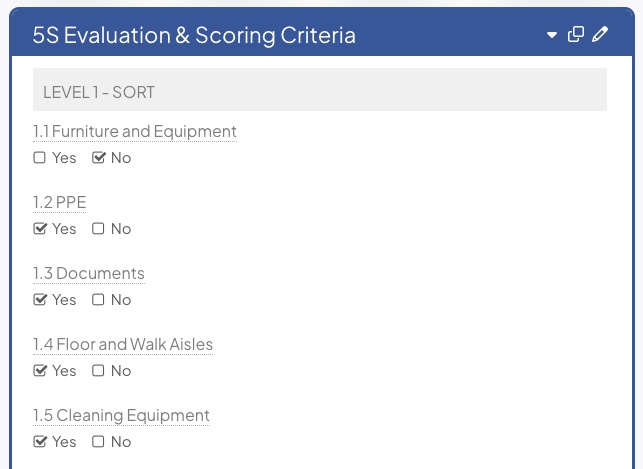Open the caret dropdown in panel header

[551, 36]
